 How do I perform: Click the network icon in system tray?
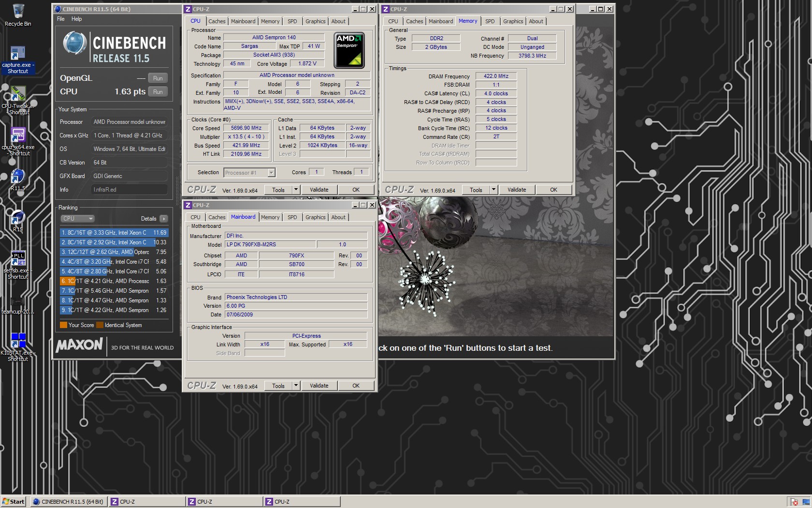806,502
